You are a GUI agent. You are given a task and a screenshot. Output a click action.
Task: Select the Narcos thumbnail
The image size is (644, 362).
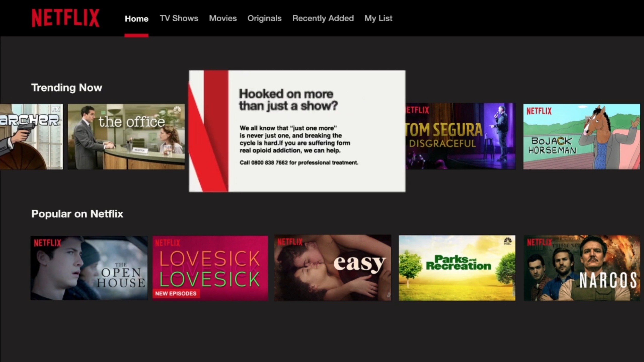[x=581, y=268]
